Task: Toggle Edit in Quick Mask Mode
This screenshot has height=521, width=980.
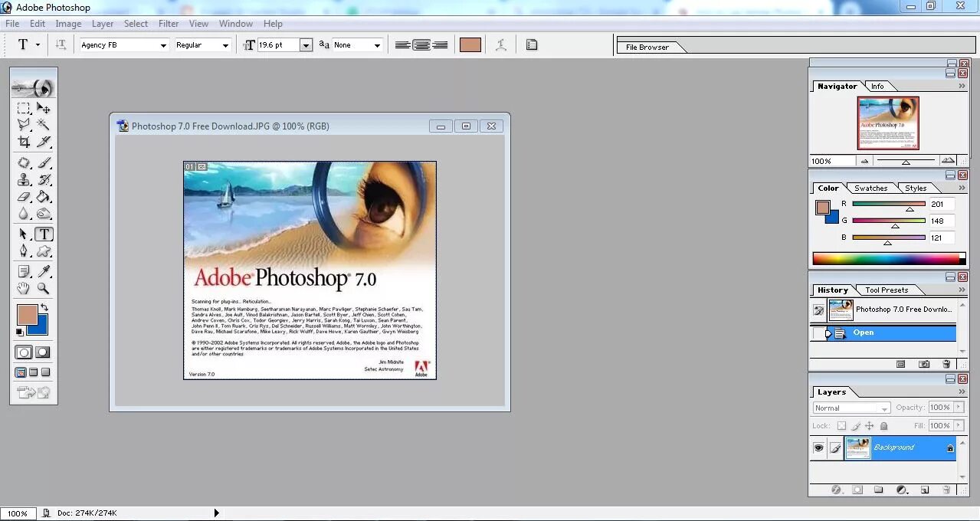Action: tap(43, 352)
